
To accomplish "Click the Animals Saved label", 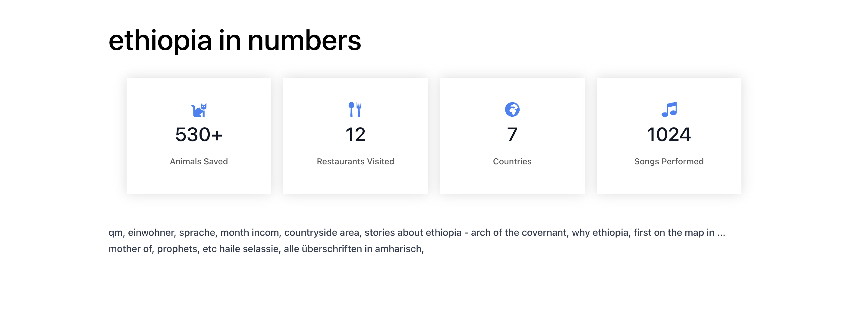I will pyautogui.click(x=199, y=162).
